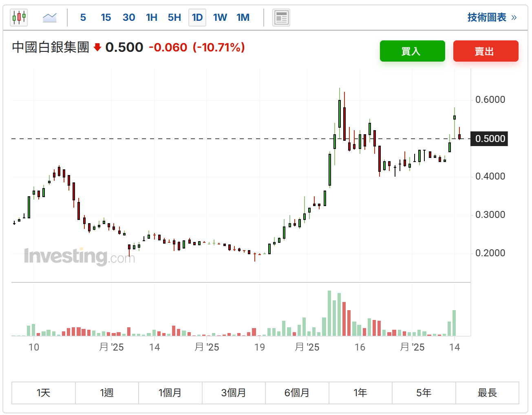Screen dimensions: 532x415
Task: Click the red 賣出 sell button
Action: pyautogui.click(x=486, y=51)
